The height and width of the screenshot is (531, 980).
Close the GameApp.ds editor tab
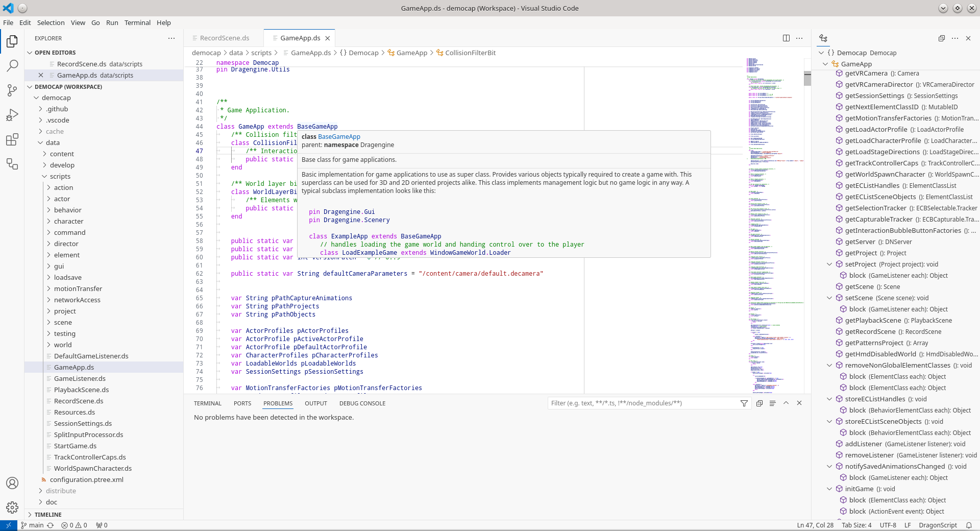point(328,38)
